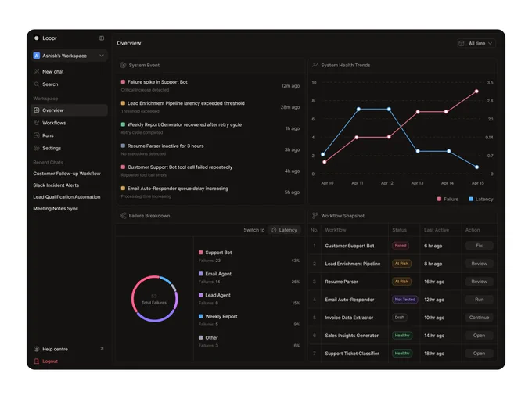Click the System Event panel icon

[123, 65]
